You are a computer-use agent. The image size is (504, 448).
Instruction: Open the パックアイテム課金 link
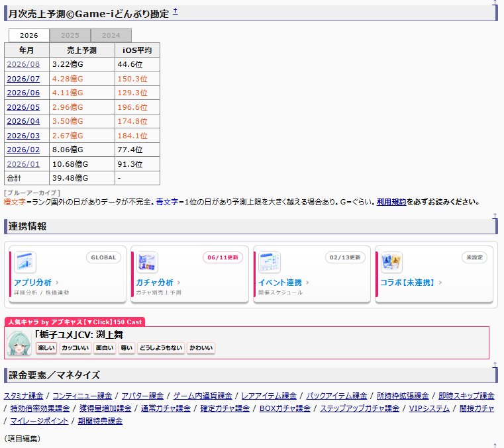pyautogui.click(x=336, y=396)
